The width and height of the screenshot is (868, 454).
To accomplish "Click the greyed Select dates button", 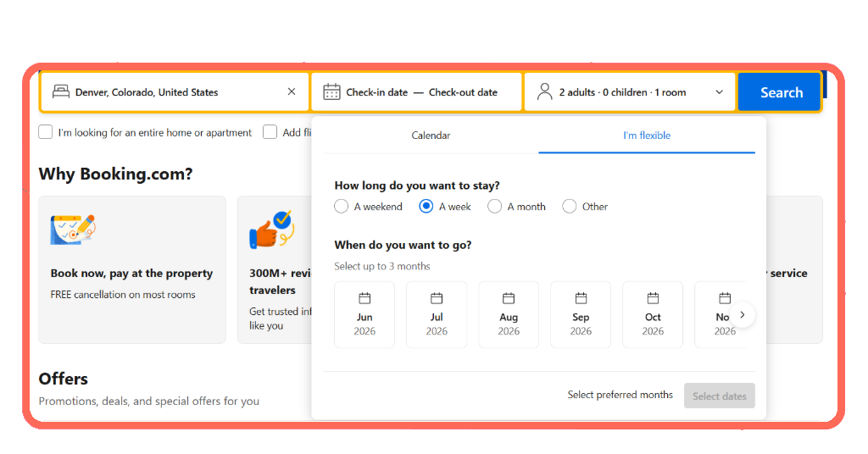I will [719, 396].
